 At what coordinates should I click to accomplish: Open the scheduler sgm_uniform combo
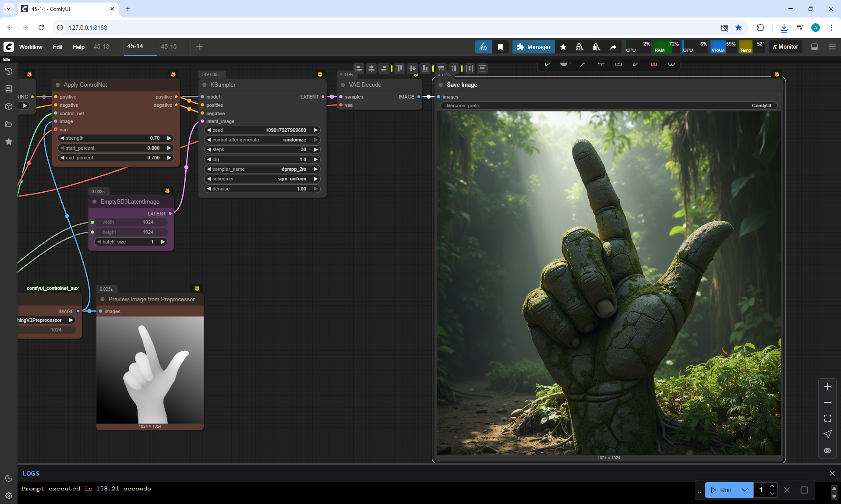262,179
